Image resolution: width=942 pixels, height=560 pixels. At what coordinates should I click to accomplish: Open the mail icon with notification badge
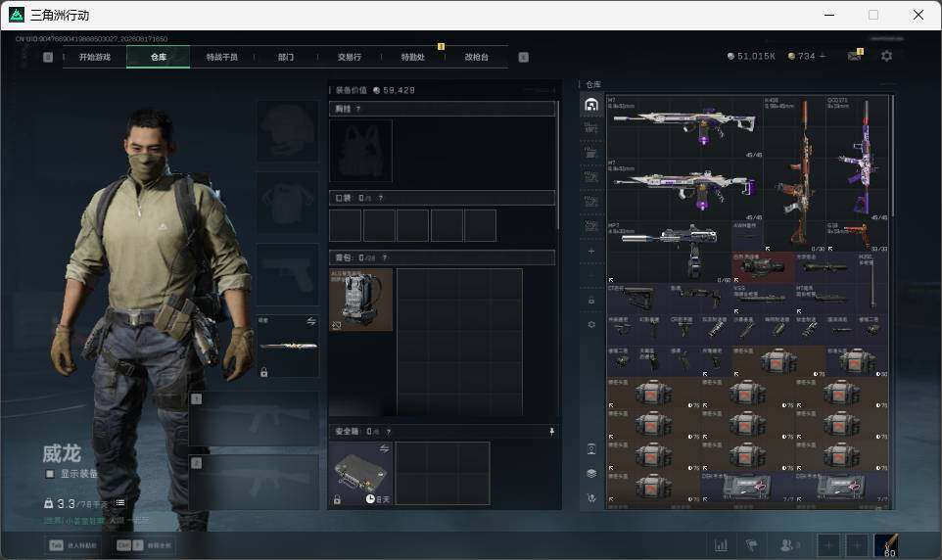coord(855,55)
